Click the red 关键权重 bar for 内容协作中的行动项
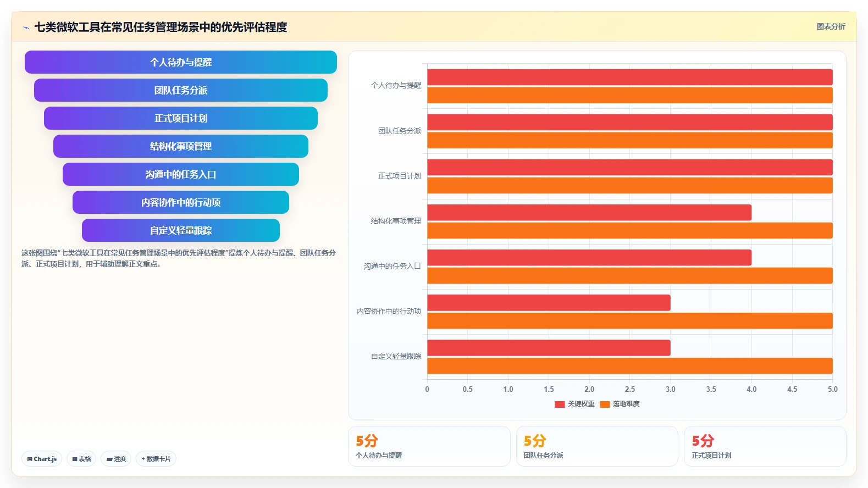 [x=549, y=303]
